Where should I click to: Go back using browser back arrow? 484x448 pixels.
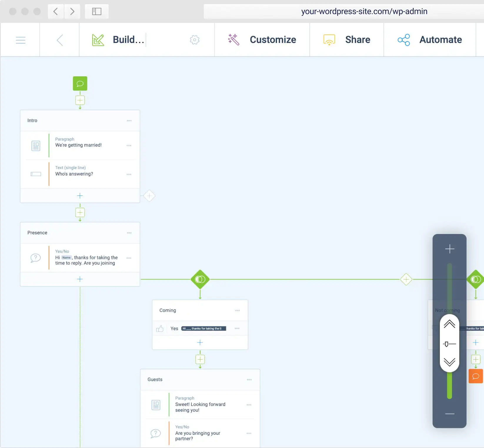coord(56,11)
